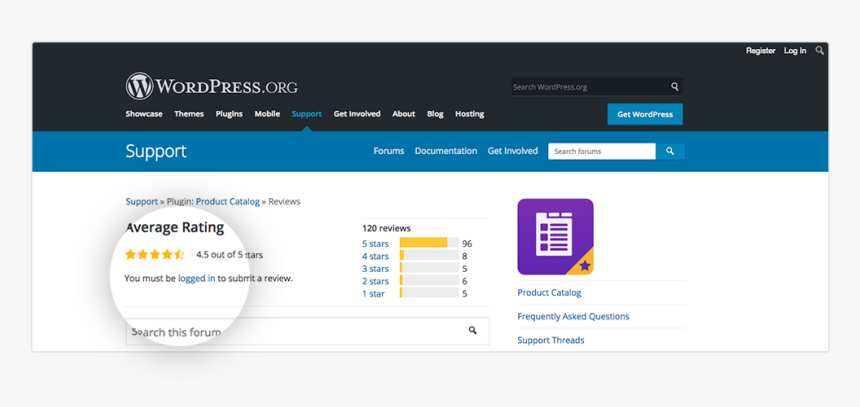Open Frequently Asked Questions link
Screen dimensions: 860x407
coord(573,316)
